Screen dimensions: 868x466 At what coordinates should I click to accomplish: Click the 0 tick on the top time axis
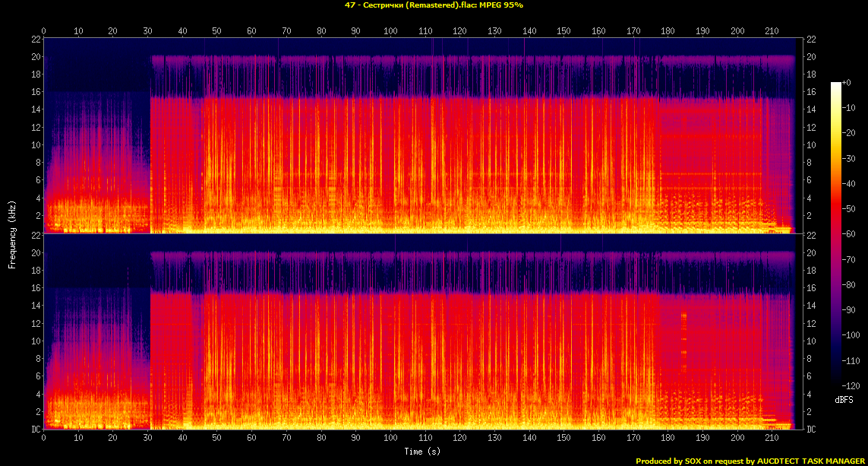44,30
